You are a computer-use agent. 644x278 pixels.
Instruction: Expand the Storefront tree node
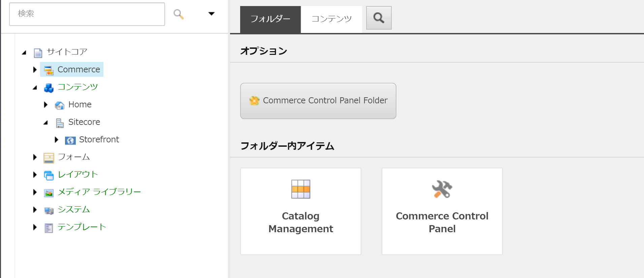[x=57, y=140]
